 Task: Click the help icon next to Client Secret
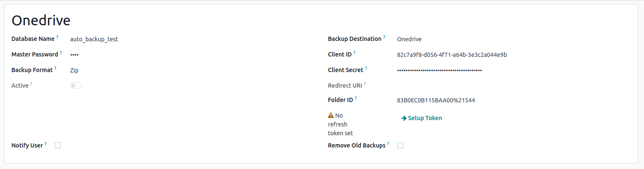pos(366,69)
